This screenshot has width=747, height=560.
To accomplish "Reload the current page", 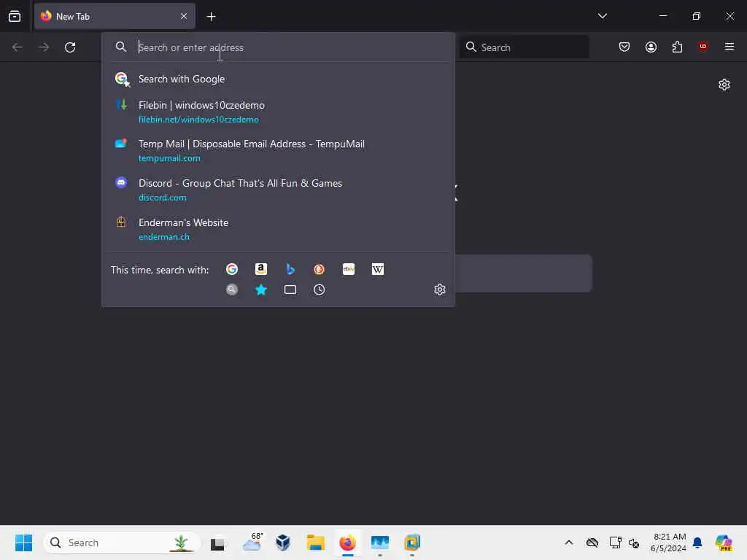I will tap(70, 47).
